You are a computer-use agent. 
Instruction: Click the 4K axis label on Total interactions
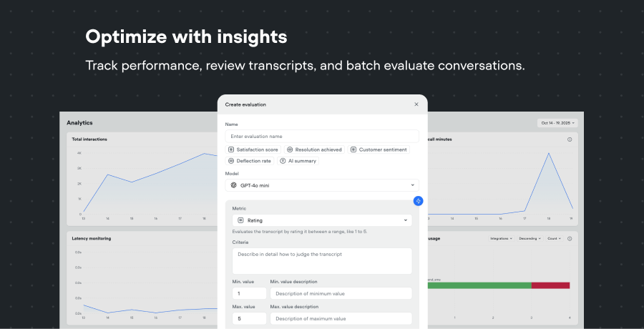pyautogui.click(x=79, y=153)
